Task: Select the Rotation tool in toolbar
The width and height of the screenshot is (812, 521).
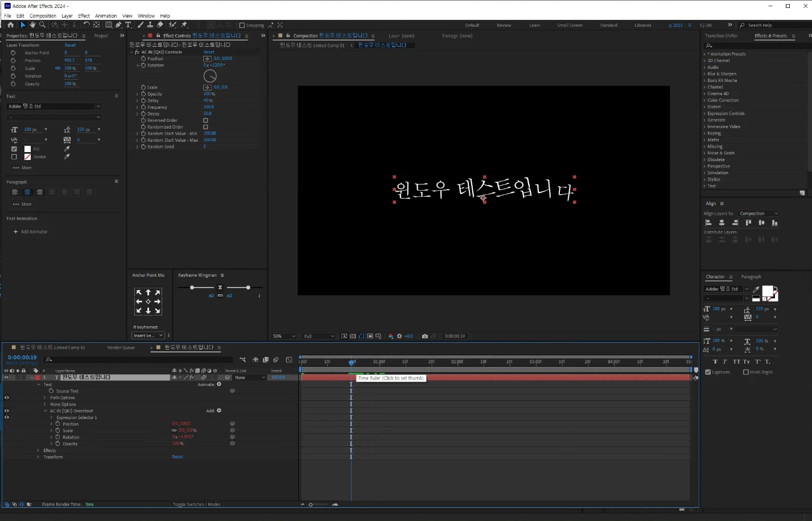Action: point(86,25)
